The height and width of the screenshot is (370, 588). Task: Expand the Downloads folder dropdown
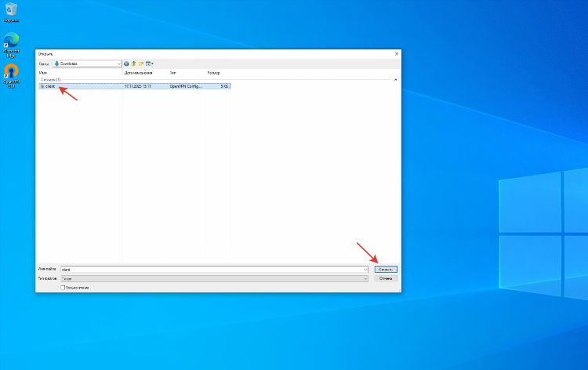tap(119, 63)
